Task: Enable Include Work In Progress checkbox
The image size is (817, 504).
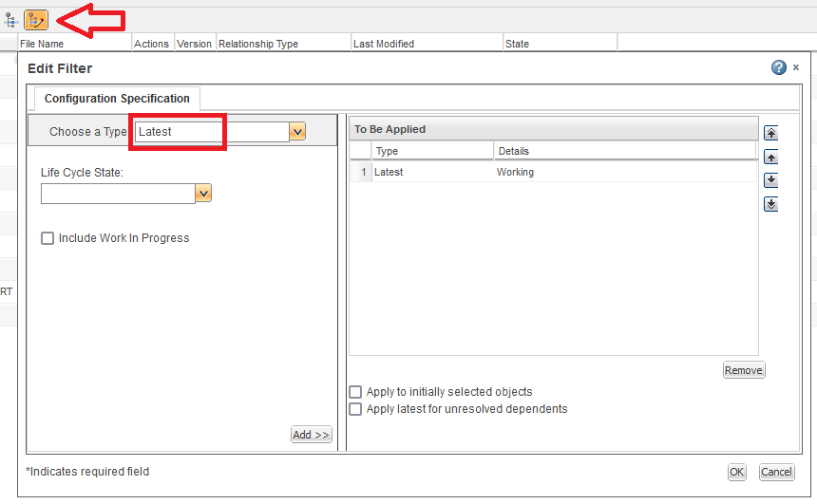Action: coord(47,238)
